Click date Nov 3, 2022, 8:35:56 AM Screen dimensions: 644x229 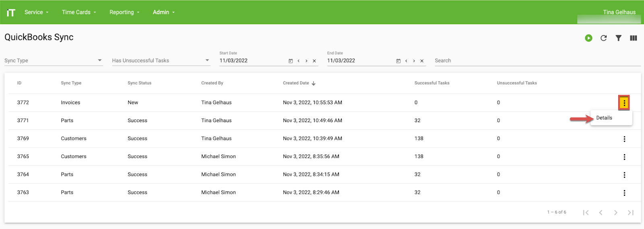(311, 156)
